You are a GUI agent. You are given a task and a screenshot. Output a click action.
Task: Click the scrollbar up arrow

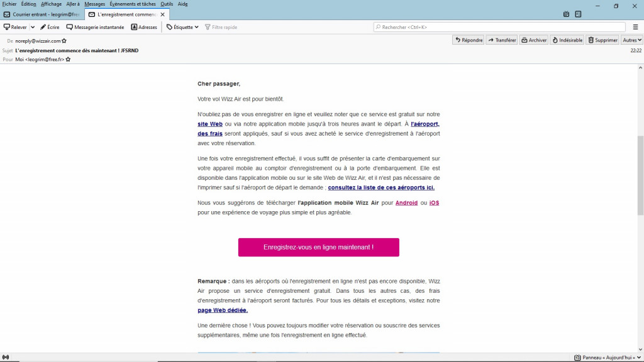[640, 68]
